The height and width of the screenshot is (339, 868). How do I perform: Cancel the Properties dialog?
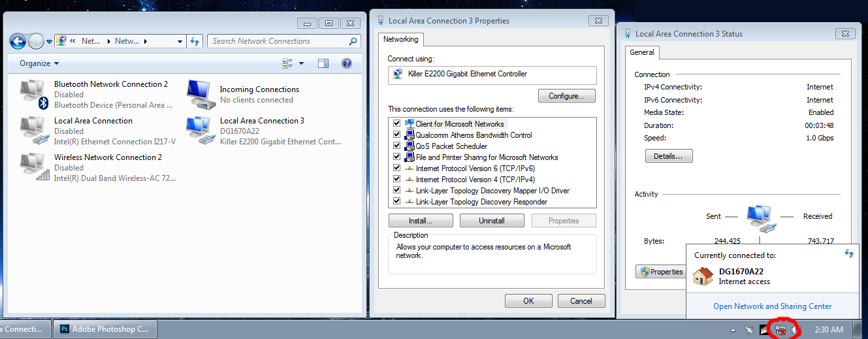click(581, 301)
